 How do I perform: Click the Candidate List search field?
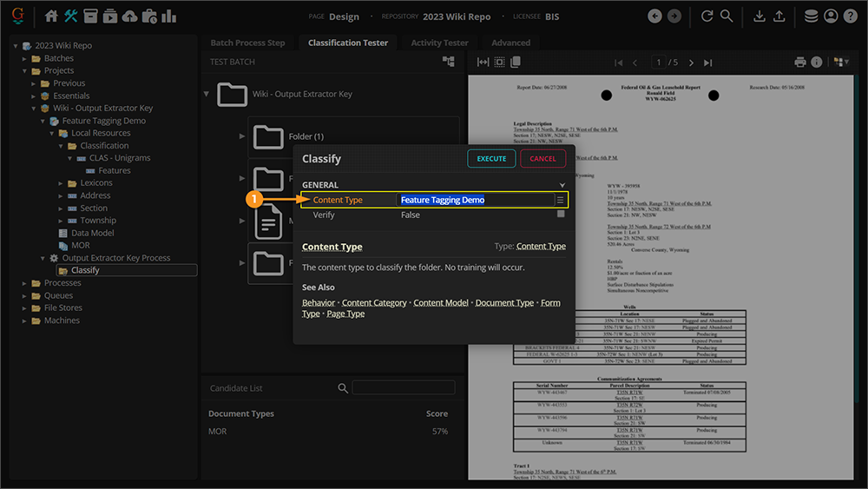click(403, 388)
